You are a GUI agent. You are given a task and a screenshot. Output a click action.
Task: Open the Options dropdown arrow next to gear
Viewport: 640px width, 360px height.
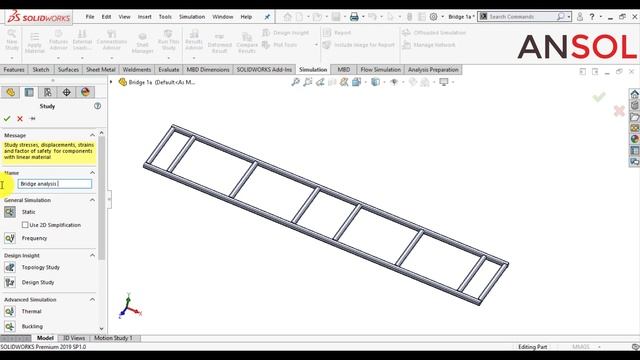(x=442, y=17)
